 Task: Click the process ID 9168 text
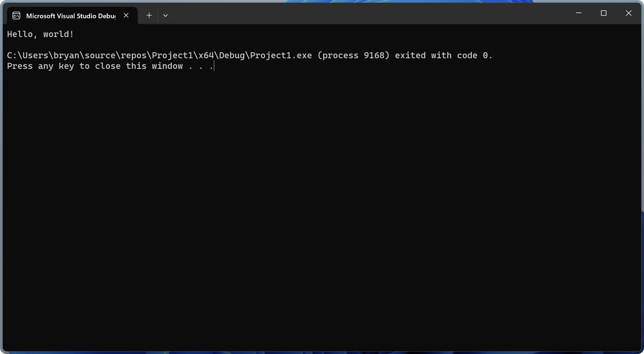(374, 56)
